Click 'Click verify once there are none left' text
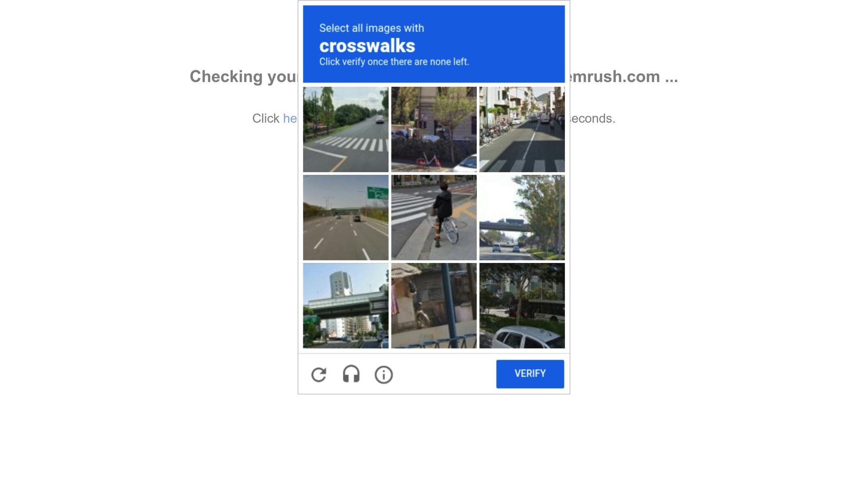The width and height of the screenshot is (868, 488). (394, 62)
